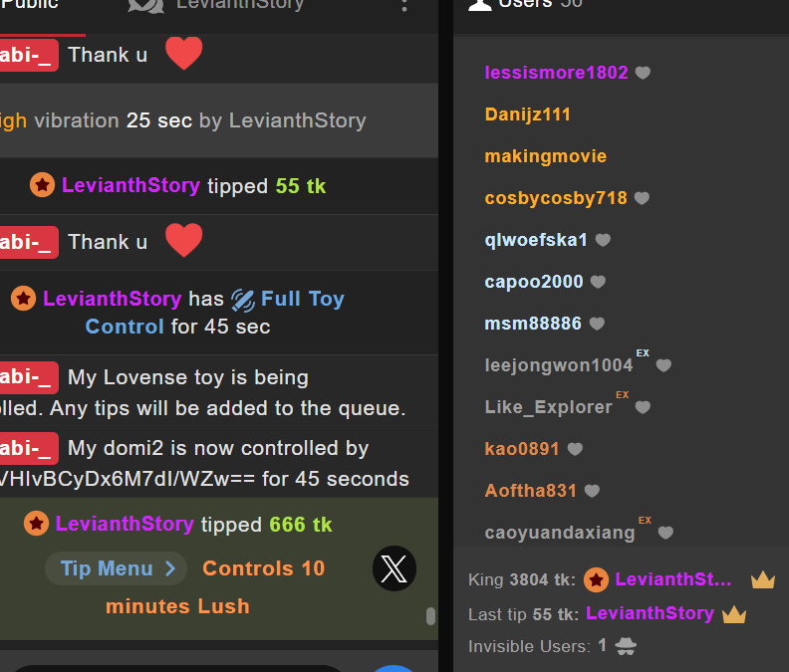Click the X social share icon
This screenshot has height=672, width=789.
pyautogui.click(x=394, y=568)
